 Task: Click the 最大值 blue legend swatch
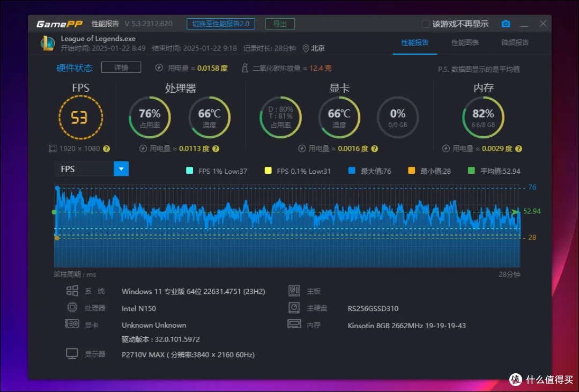pos(352,171)
